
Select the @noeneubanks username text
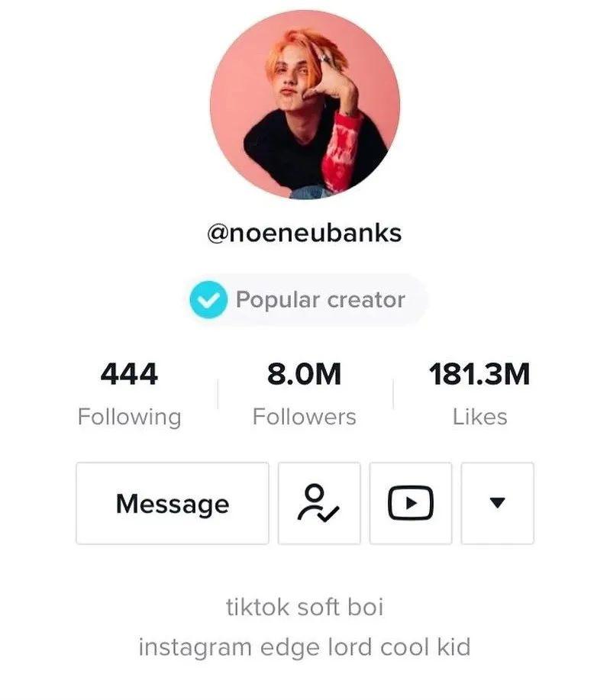305,233
